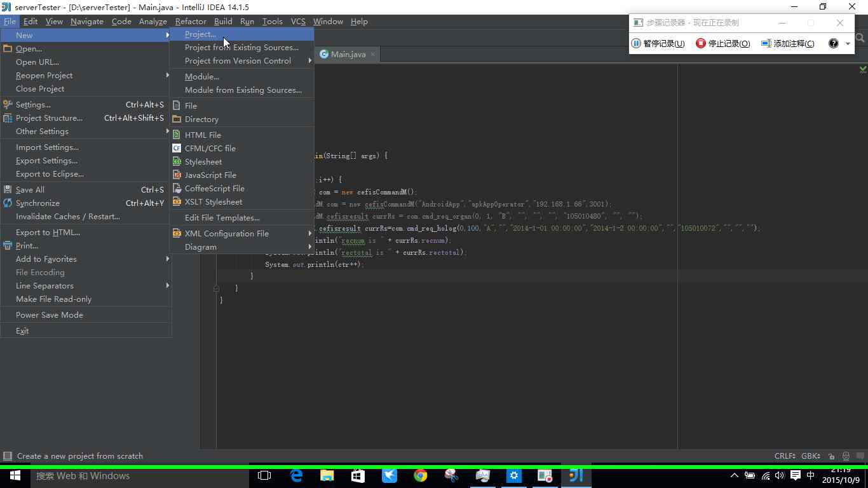
Task: Select Open URL... menu entry
Action: (x=86, y=62)
